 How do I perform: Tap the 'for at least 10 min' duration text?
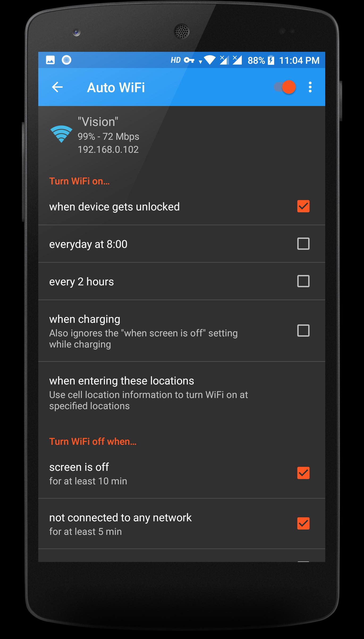point(88,481)
